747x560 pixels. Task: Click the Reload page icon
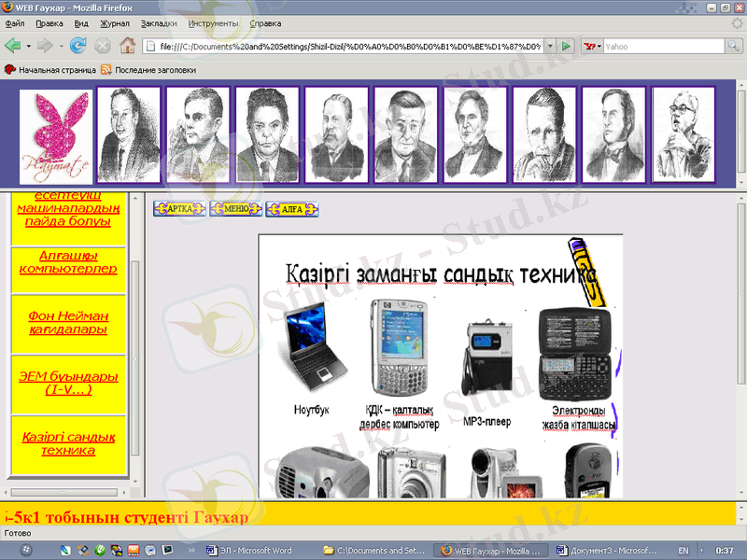tap(78, 45)
